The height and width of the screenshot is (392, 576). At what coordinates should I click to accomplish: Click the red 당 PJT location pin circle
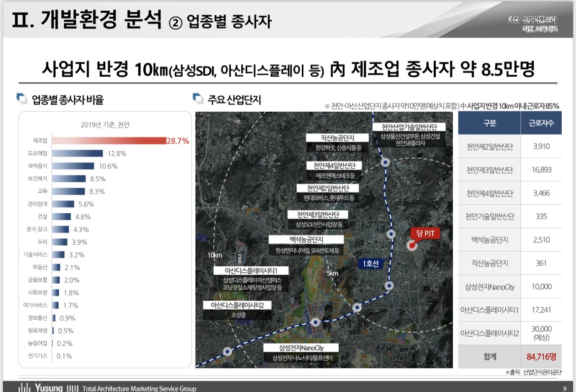pyautogui.click(x=412, y=246)
